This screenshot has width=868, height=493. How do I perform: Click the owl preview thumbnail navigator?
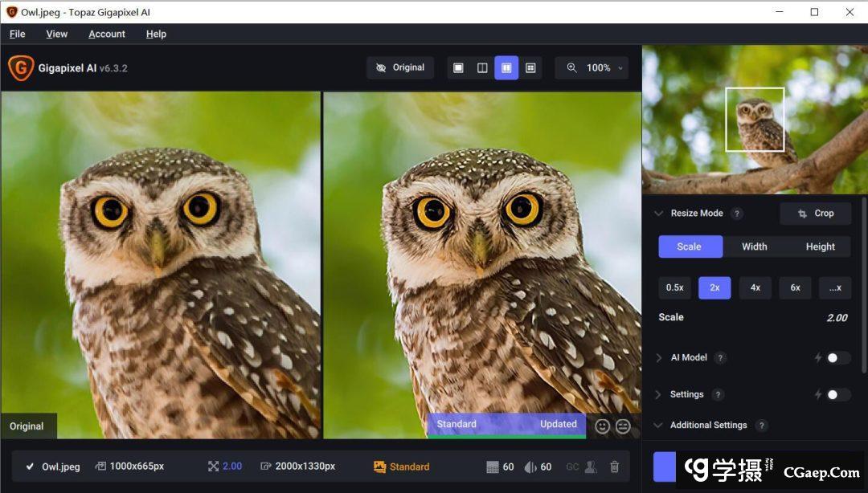(755, 120)
